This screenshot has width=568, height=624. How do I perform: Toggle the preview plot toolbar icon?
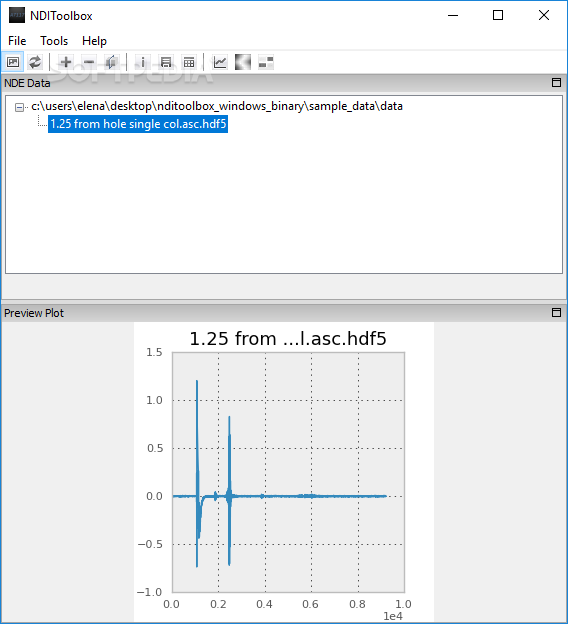pos(13,62)
